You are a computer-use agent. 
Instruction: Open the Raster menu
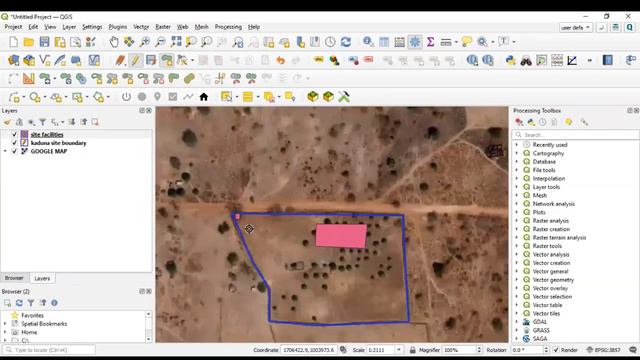pos(163,27)
